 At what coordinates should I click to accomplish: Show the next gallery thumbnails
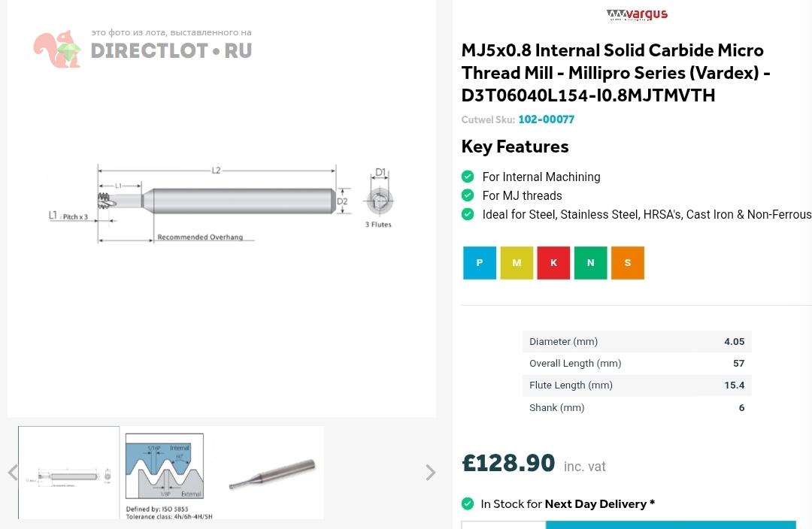(430, 473)
